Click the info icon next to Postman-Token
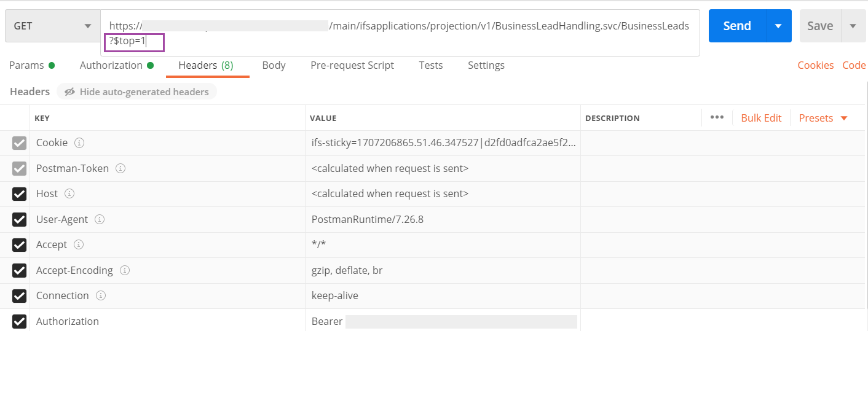Viewport: 868px width, 398px height. point(120,168)
